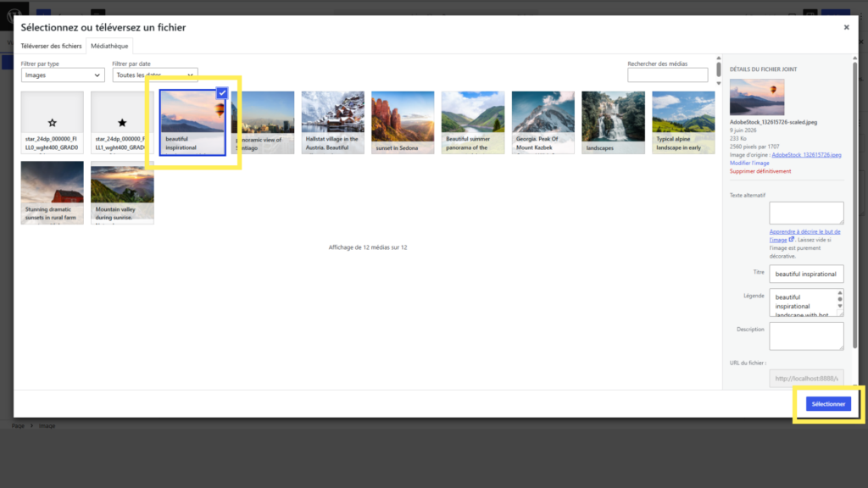The height and width of the screenshot is (488, 868).
Task: Deselect the checked beautiful inspirational image
Action: pos(222,93)
